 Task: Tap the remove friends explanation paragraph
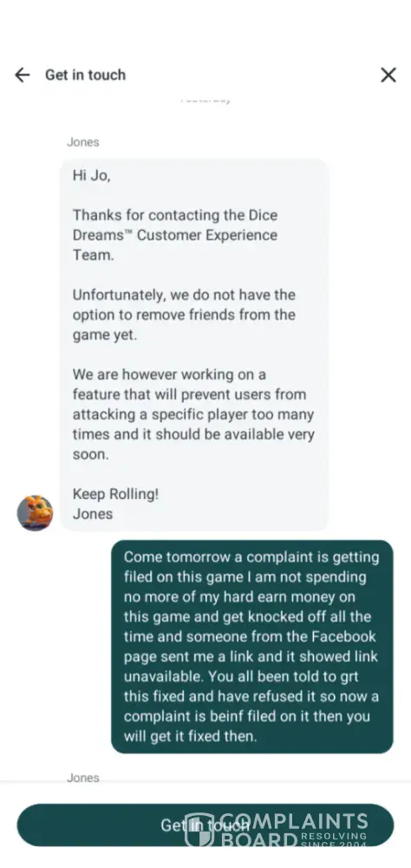[184, 314]
